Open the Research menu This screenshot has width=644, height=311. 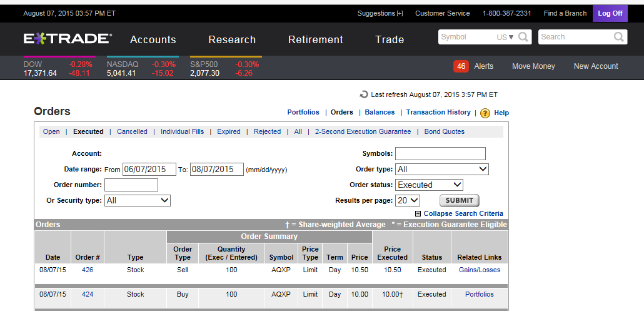pos(232,39)
